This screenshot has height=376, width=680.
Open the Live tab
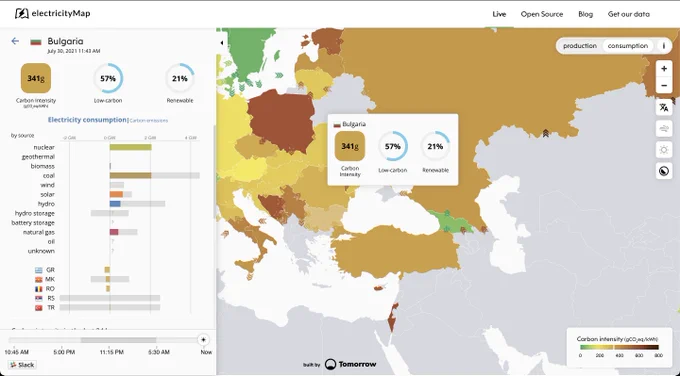coord(499,14)
